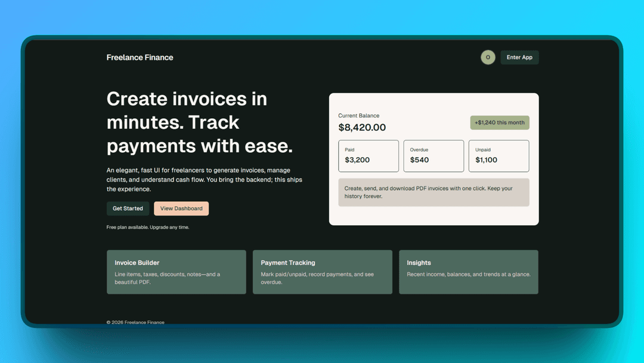Select the Invoice Builder feature card

[176, 272]
